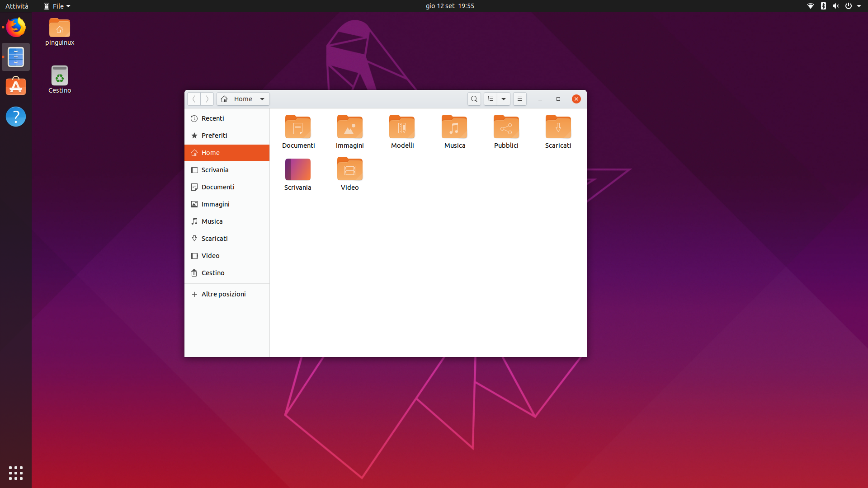Open the Scaricati folder icon
This screenshot has width=868, height=488.
pyautogui.click(x=558, y=127)
